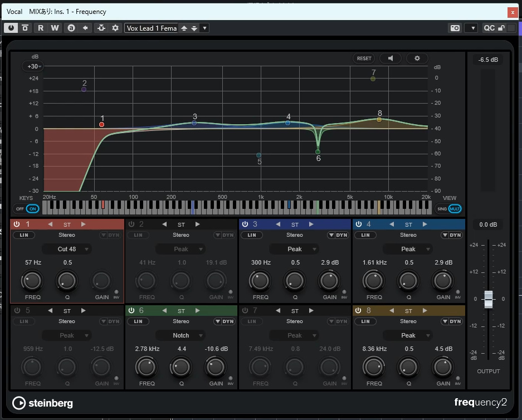
Task: Open band 1 Cut 48 filter type dropdown
Action: click(67, 249)
